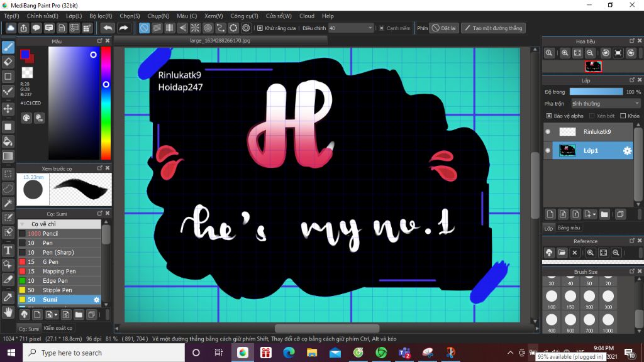Image resolution: width=644 pixels, height=362 pixels.
Task: Open Lớp1 layer settings gear
Action: tap(627, 151)
